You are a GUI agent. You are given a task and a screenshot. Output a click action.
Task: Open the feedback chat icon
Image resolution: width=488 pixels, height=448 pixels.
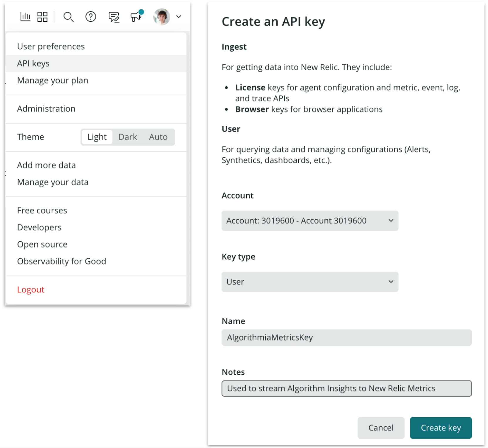pyautogui.click(x=114, y=17)
